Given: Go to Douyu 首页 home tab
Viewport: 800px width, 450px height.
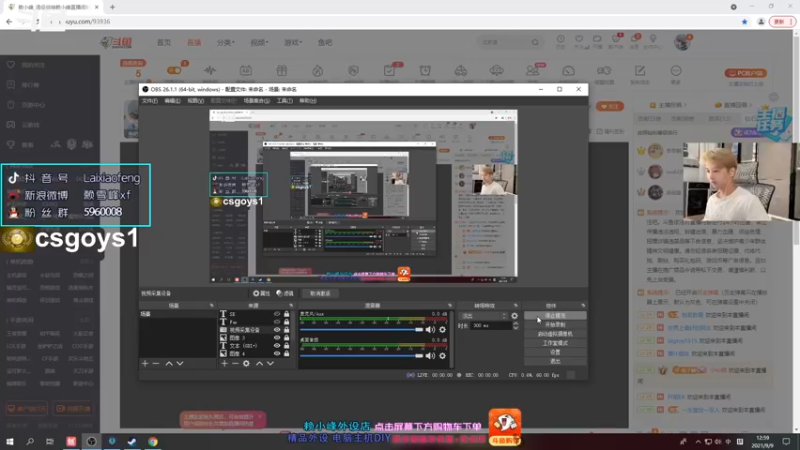Looking at the screenshot, I should pos(164,42).
